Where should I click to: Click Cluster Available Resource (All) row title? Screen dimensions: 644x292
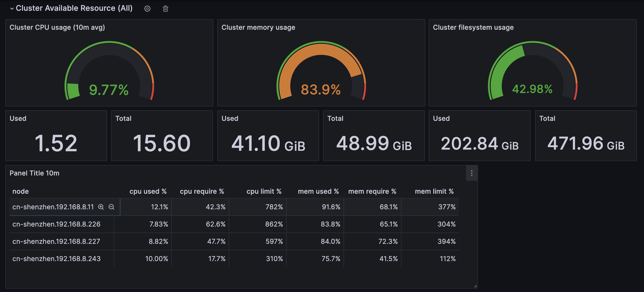74,8
